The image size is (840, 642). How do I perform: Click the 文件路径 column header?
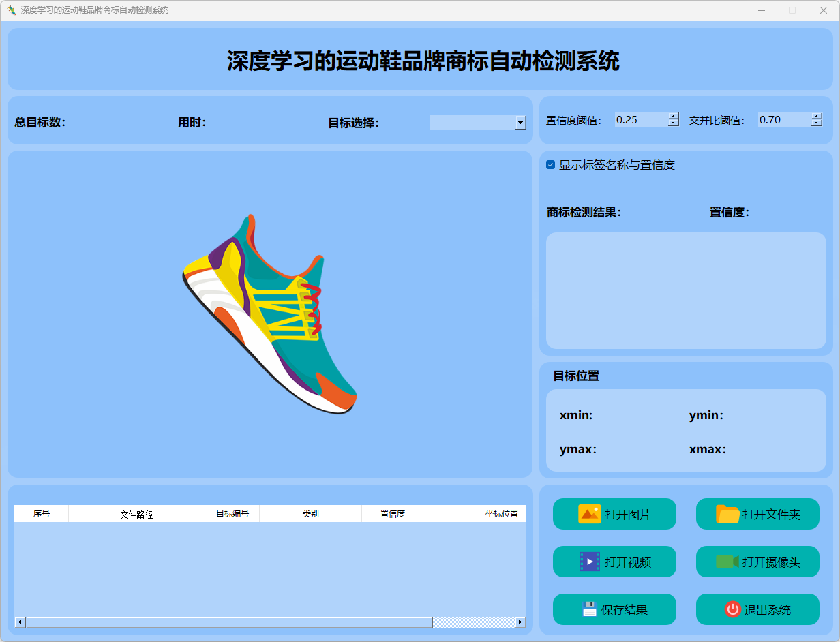click(x=136, y=514)
